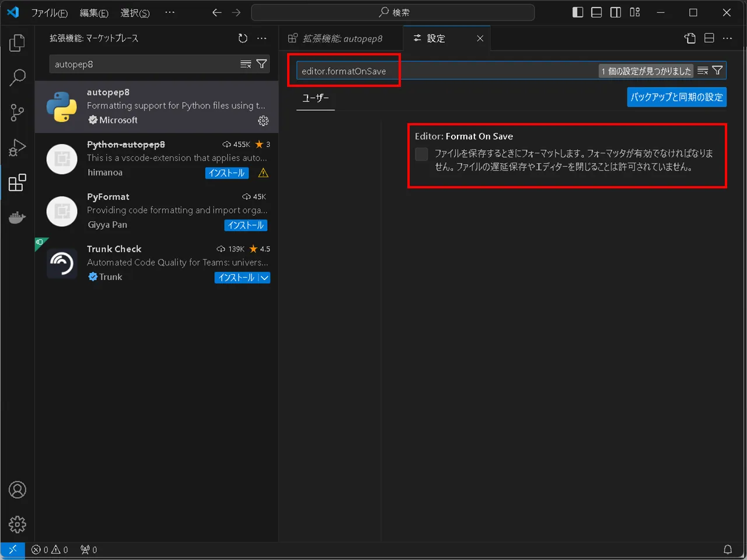
Task: Click the 1 個の設定が見つかりました badge
Action: (646, 71)
